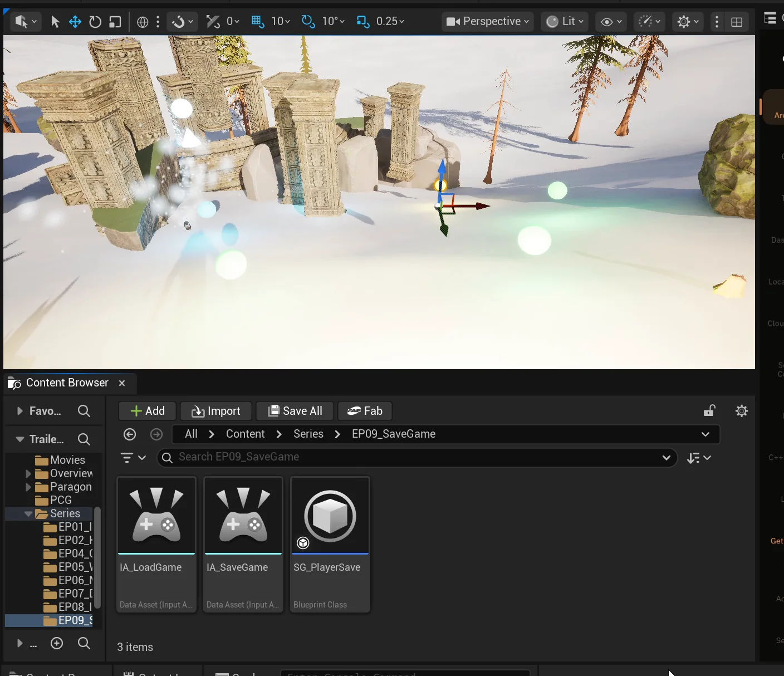The image size is (784, 676).
Task: Collapse the Series folder in tree
Action: pos(28,514)
